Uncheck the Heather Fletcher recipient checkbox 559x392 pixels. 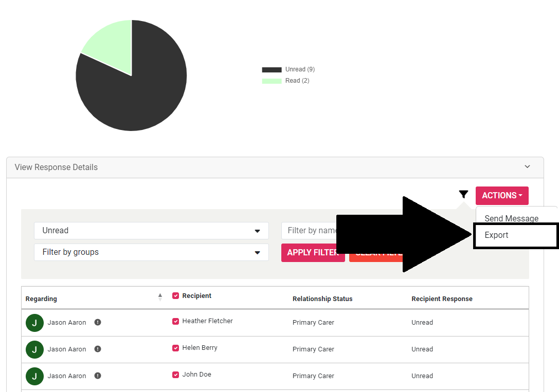coord(176,322)
